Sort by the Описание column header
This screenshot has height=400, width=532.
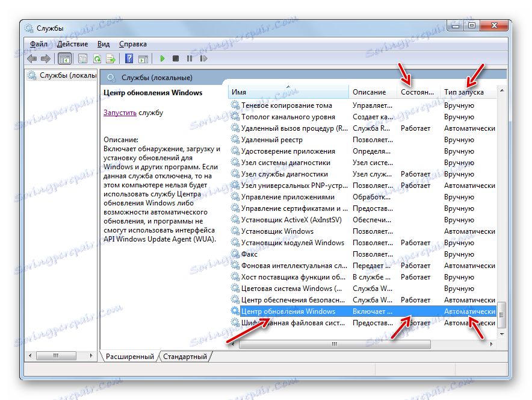click(x=373, y=92)
